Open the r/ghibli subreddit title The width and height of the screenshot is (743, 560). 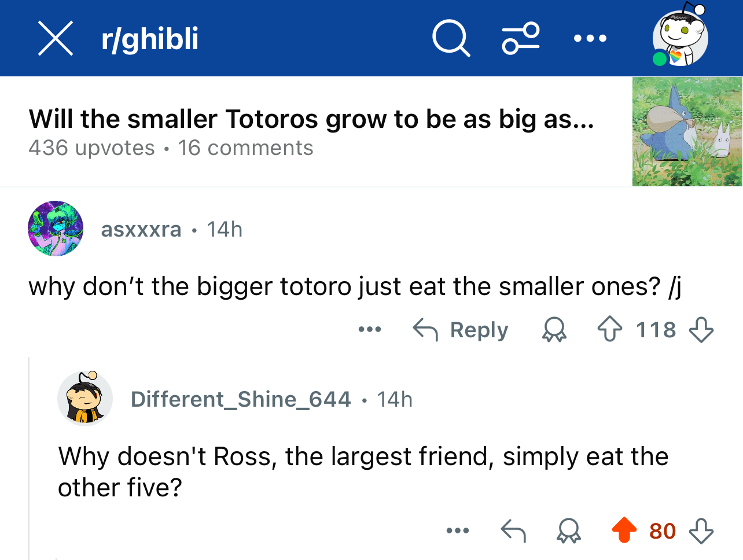pos(150,39)
